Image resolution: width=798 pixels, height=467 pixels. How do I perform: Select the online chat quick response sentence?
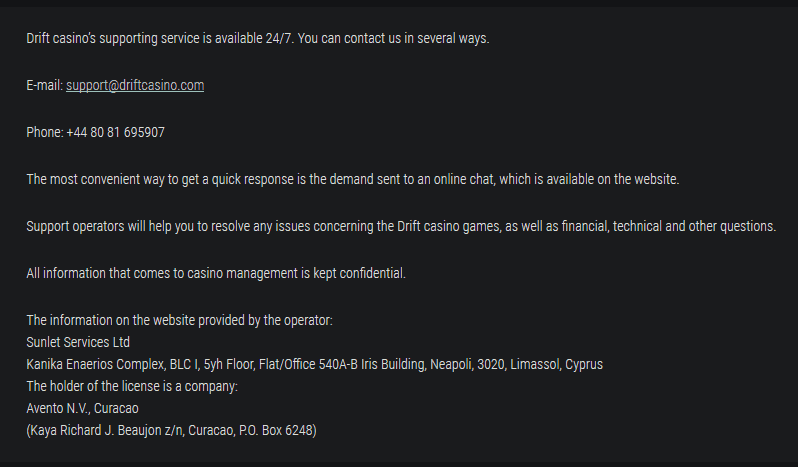(353, 180)
